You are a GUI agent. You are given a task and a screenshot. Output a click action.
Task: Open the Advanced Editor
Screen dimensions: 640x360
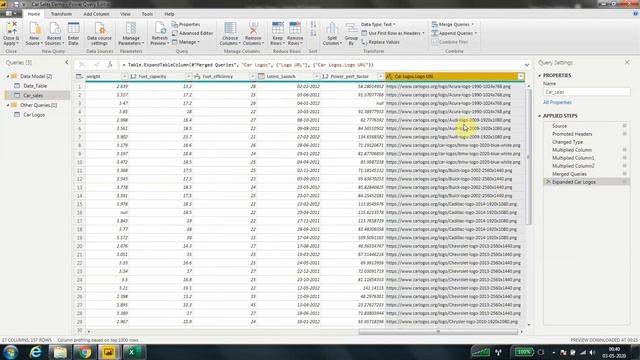pos(192,33)
